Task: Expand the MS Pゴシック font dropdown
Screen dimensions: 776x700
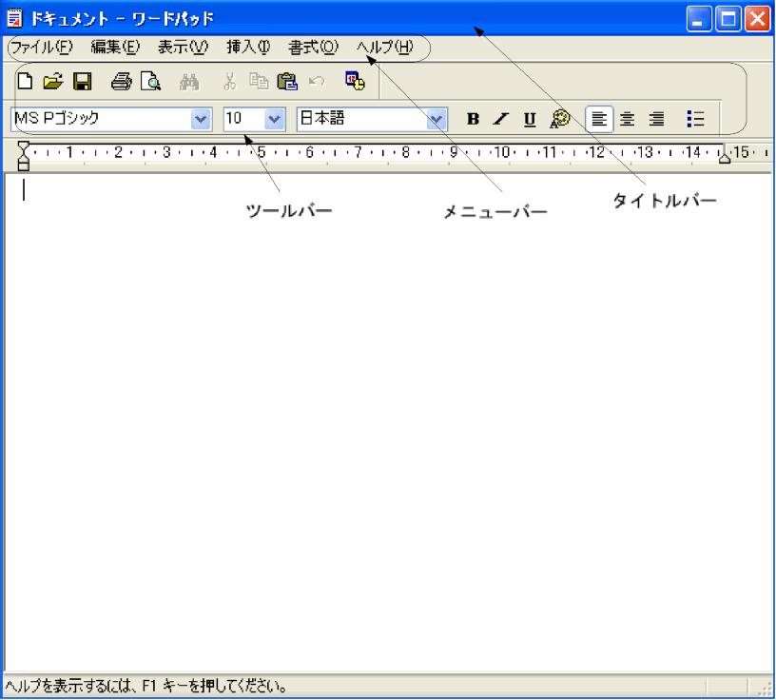Action: pos(201,119)
